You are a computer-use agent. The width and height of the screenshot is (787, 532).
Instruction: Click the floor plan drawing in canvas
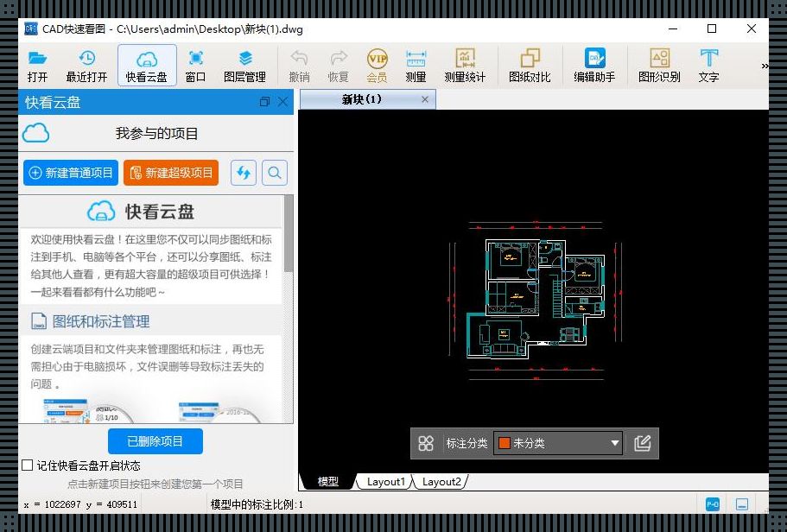[535, 300]
